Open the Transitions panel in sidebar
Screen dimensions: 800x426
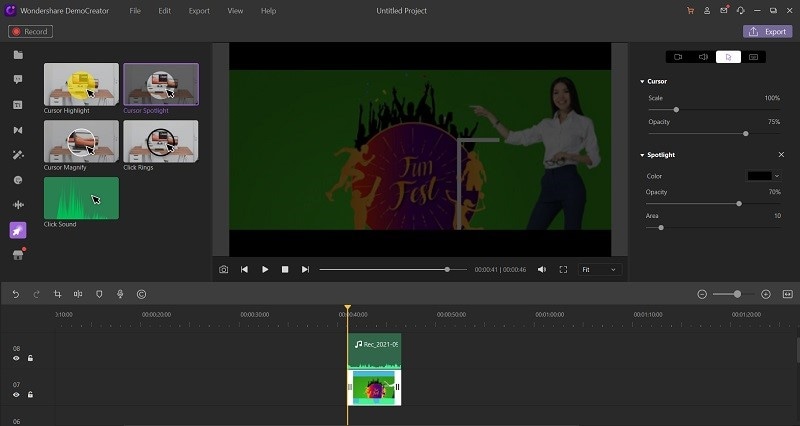(x=18, y=130)
